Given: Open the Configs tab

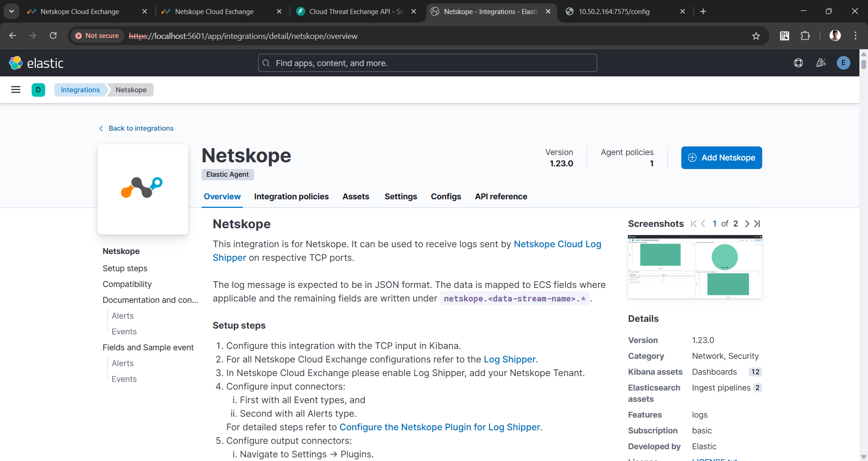Looking at the screenshot, I should [x=446, y=197].
